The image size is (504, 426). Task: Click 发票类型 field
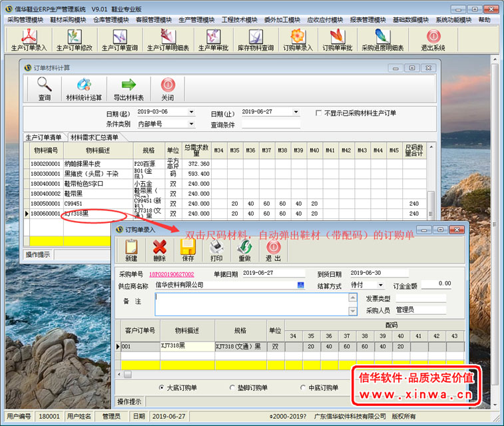(x=421, y=298)
